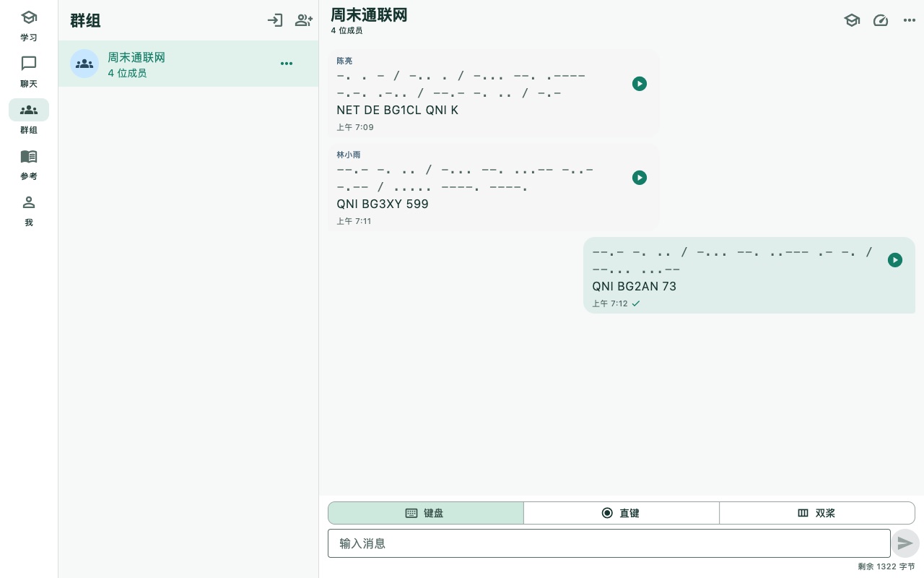Play 陈亮's NET DE BG1CL morse message
Screen dimensions: 924x578
640,84
